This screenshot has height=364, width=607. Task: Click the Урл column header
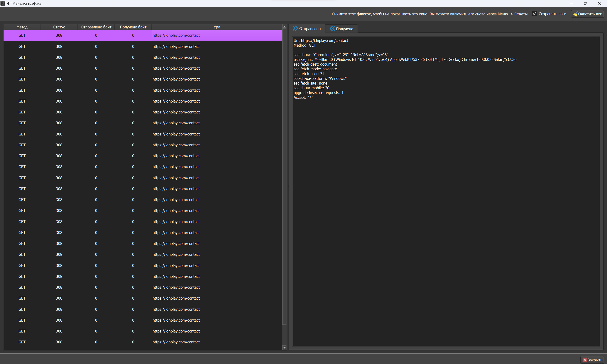pos(216,27)
